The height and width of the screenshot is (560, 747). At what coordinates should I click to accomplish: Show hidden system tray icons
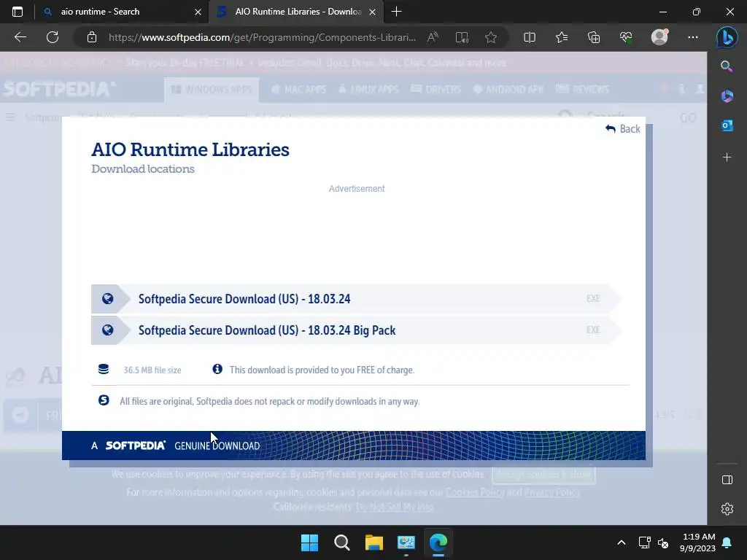[x=622, y=542]
